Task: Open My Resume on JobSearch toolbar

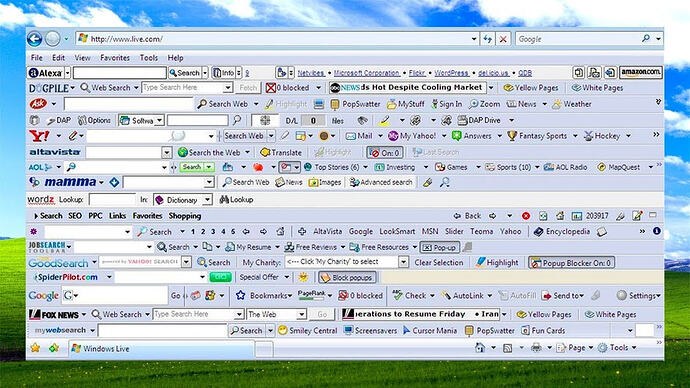Action: (x=248, y=248)
